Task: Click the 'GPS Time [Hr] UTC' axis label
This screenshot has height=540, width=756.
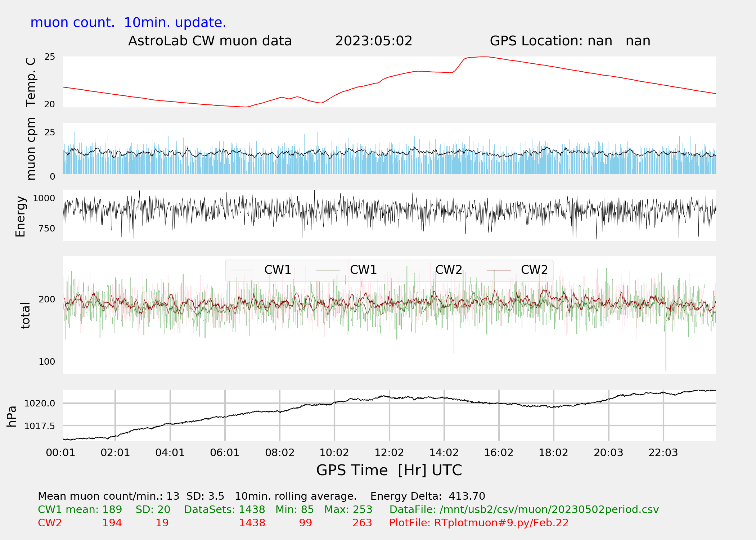Action: click(389, 470)
